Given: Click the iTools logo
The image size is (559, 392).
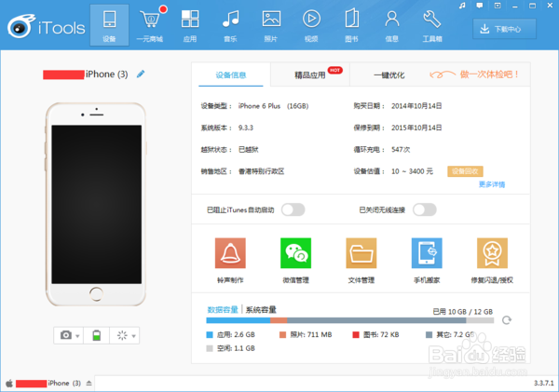Looking at the screenshot, I should 47,27.
